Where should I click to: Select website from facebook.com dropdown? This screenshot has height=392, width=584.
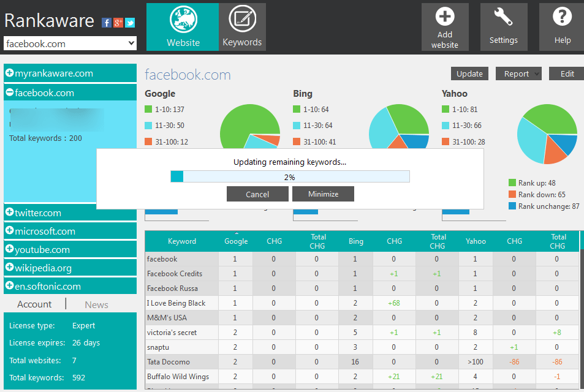[70, 43]
